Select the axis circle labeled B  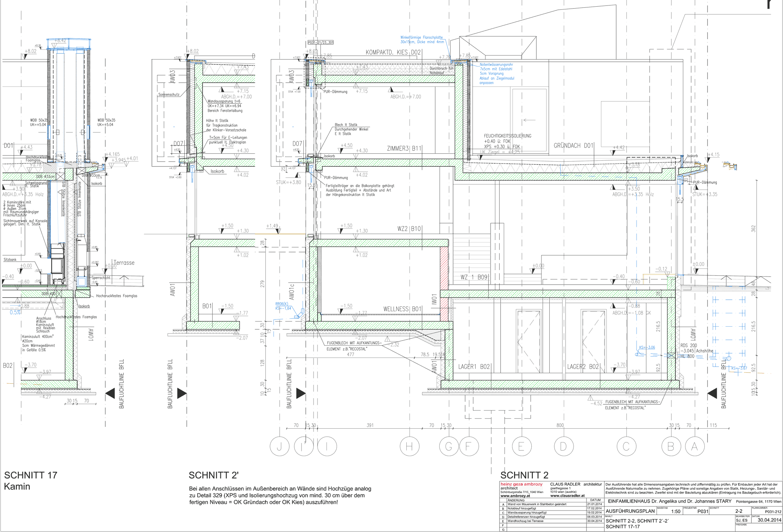(x=671, y=446)
